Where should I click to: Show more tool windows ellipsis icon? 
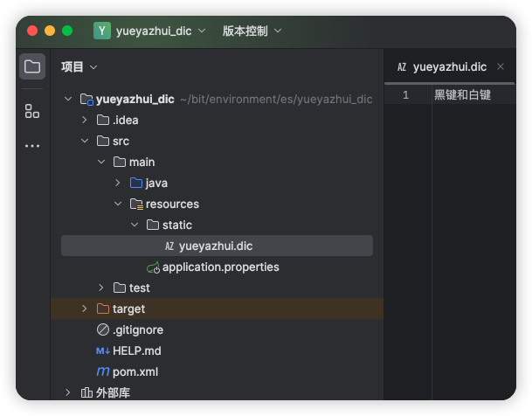tap(32, 146)
